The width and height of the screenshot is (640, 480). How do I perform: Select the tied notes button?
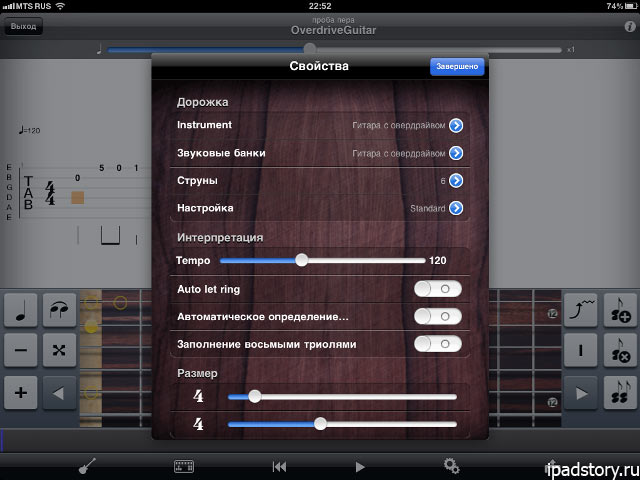coord(60,310)
